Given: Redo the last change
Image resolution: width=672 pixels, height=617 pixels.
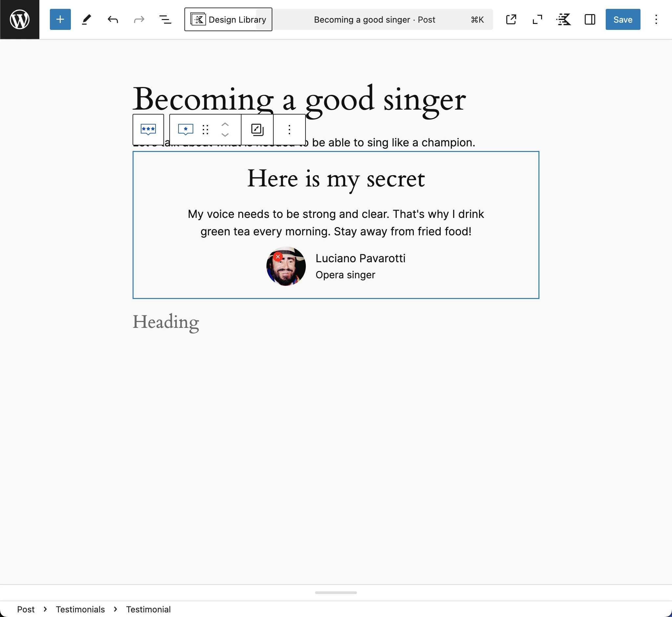Looking at the screenshot, I should tap(139, 19).
